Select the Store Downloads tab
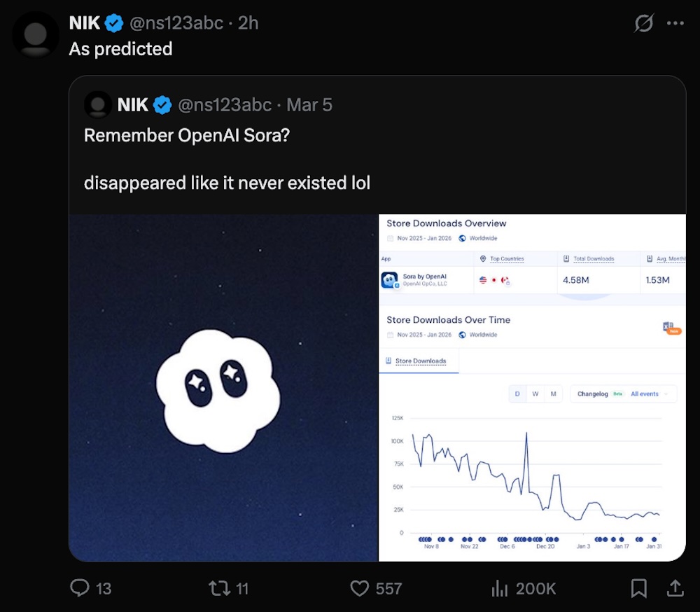The width and height of the screenshot is (700, 612). (x=420, y=361)
